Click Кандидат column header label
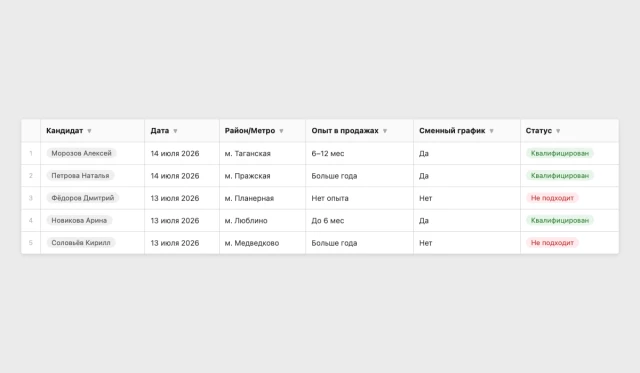 64,131
